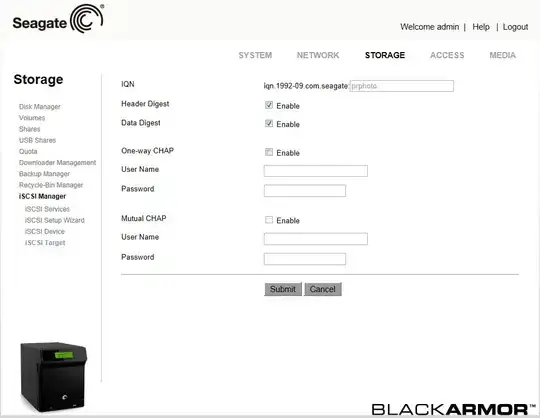This screenshot has width=540, height=418.
Task: Open USB Shares in sidebar
Action: point(37,140)
